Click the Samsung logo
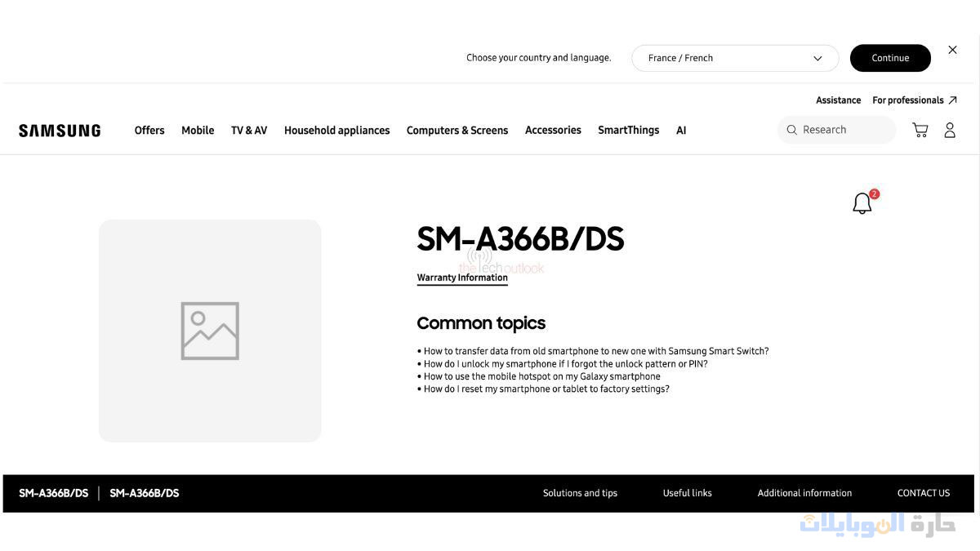 coord(60,131)
